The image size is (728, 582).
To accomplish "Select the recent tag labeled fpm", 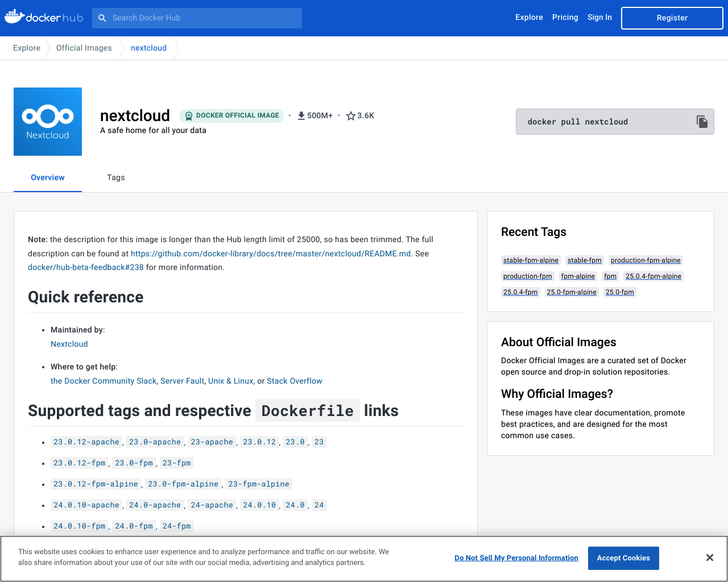I will pos(610,276).
